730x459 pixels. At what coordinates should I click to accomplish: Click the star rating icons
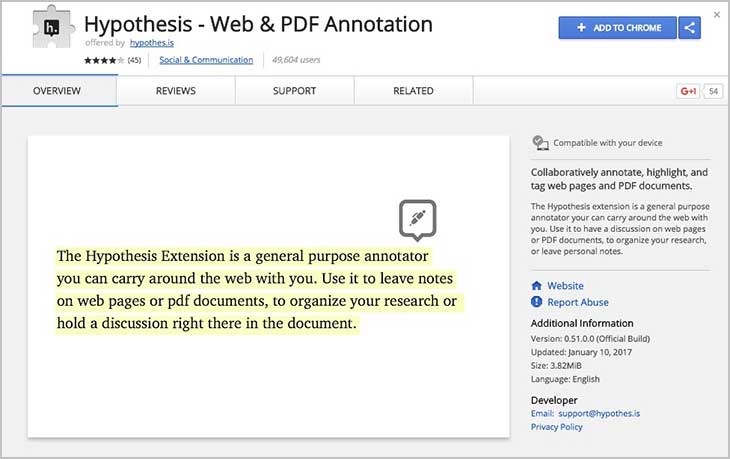104,60
